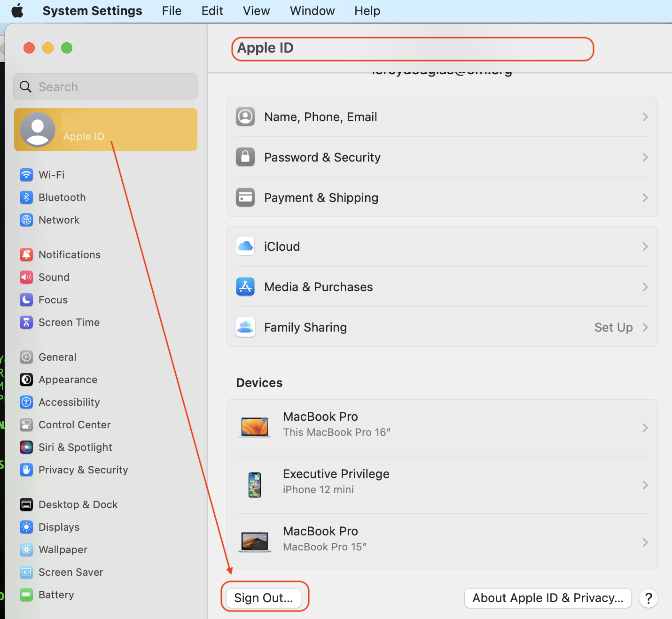672x619 pixels.
Task: Open the Apple menu logo
Action: pos(17,10)
